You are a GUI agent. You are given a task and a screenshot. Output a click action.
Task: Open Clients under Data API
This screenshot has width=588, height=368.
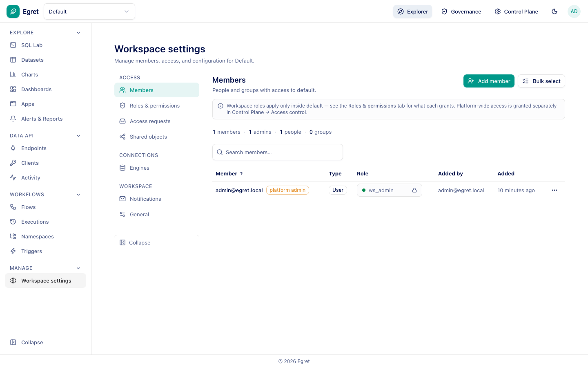(45, 163)
